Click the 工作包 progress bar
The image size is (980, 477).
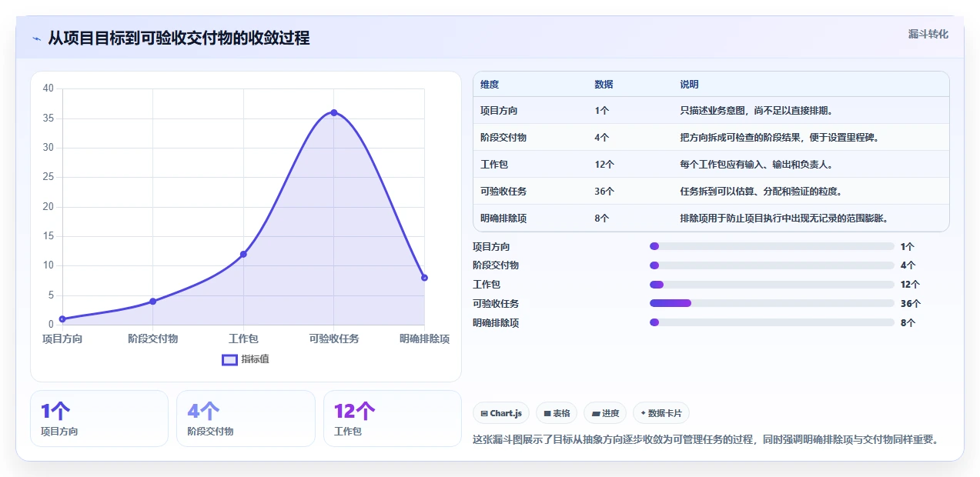(x=772, y=285)
